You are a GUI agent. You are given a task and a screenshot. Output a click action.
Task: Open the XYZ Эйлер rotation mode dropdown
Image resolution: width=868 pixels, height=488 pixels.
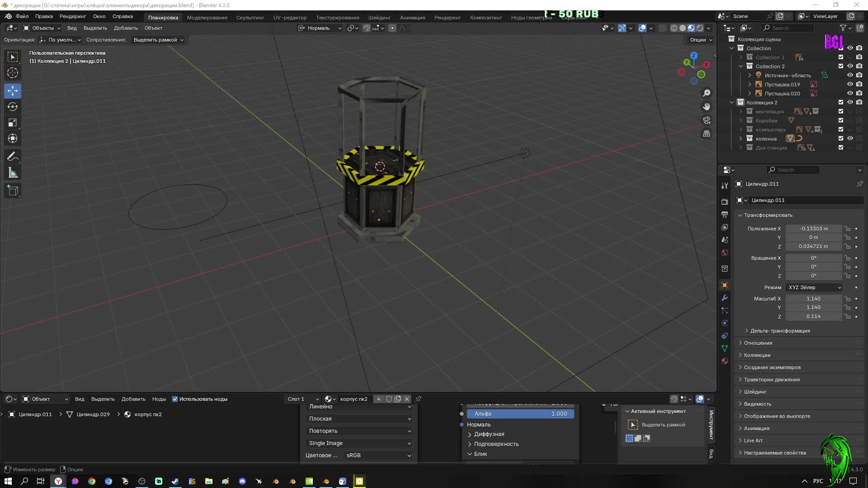pyautogui.click(x=814, y=287)
